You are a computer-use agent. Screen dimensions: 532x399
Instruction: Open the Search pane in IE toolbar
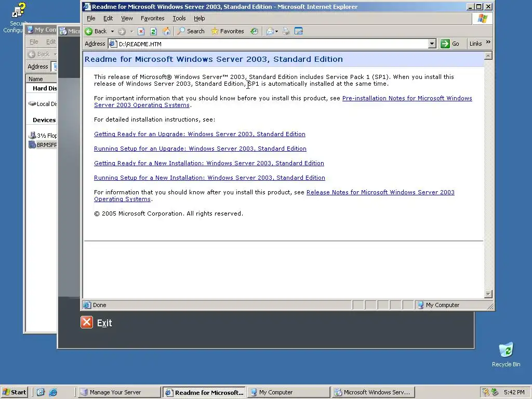click(191, 31)
